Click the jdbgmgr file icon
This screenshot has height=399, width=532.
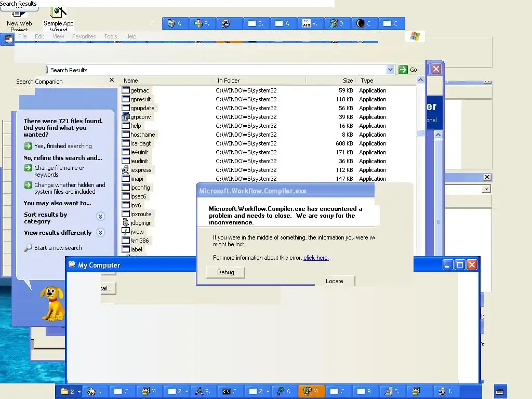pos(126,222)
